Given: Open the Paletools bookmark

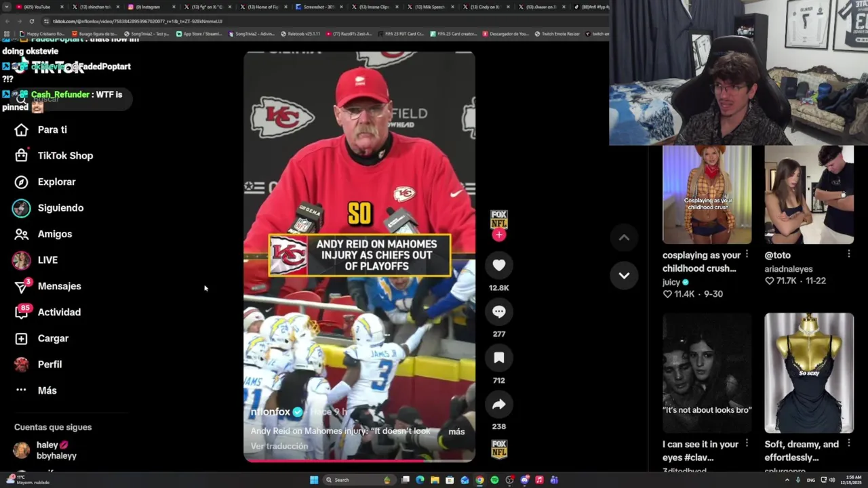Looking at the screenshot, I should pyautogui.click(x=300, y=34).
